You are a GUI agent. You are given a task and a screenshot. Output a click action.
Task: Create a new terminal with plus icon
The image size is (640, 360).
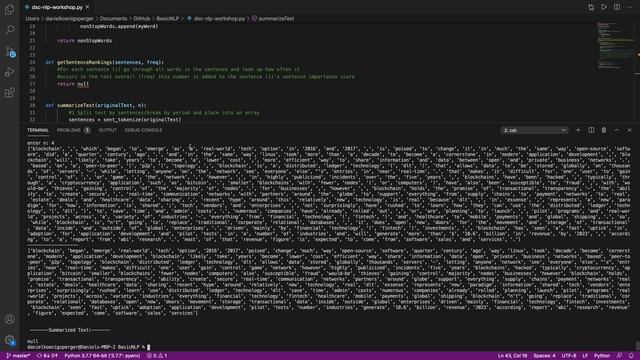578,130
